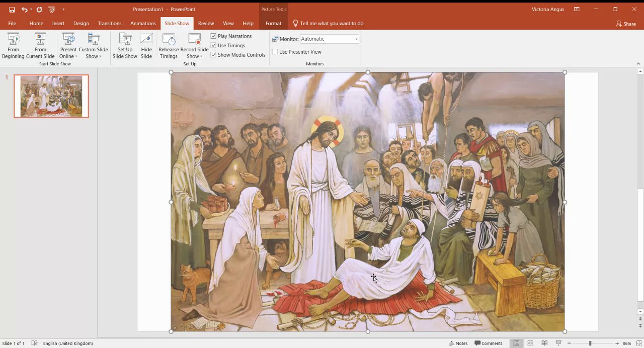Open the Transitions tab
Screen dimensions: 644x348
pos(110,23)
